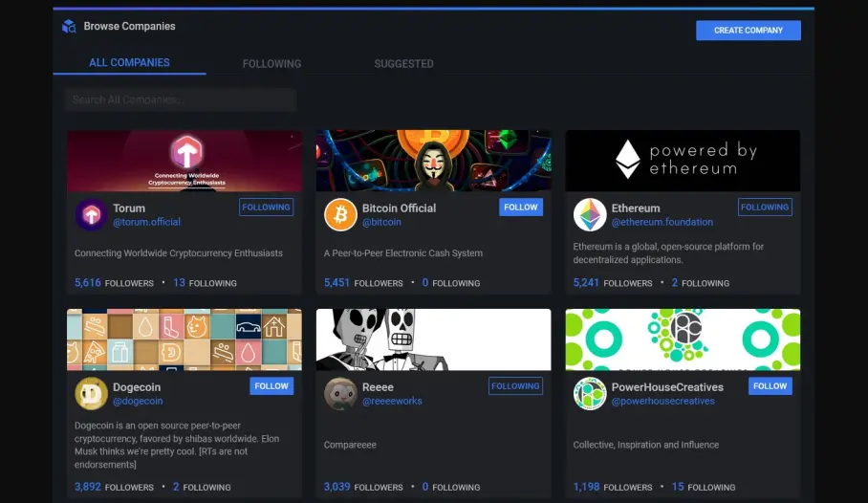The height and width of the screenshot is (503, 868).
Task: Click the Browse Companies header icon
Action: click(69, 26)
